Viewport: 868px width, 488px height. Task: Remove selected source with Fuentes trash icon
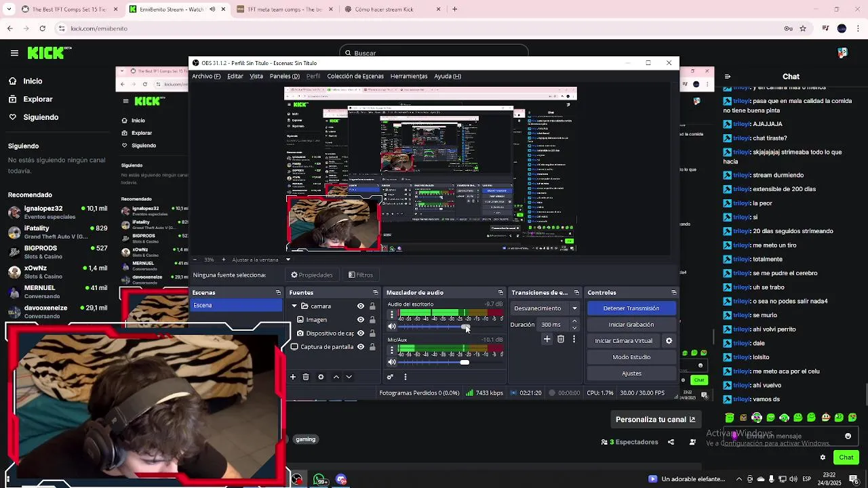click(x=306, y=377)
